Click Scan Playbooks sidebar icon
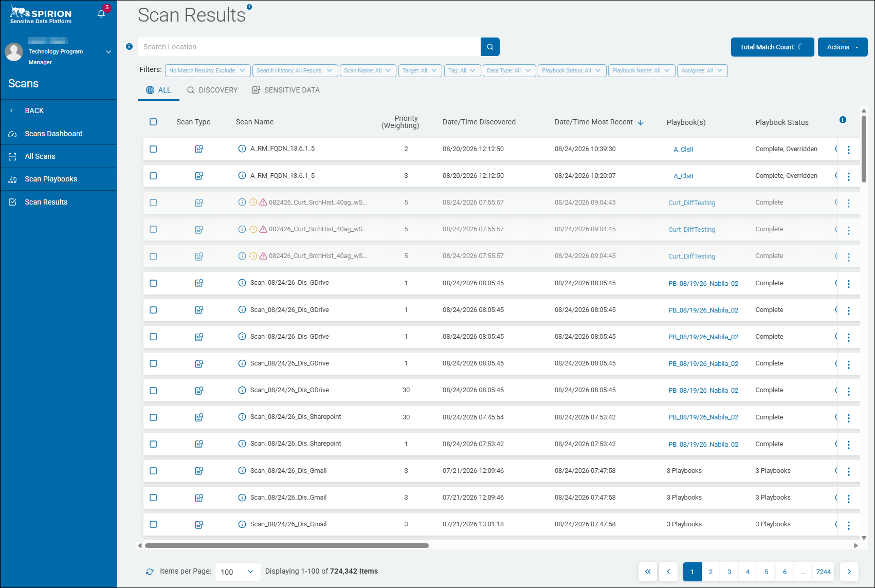The width and height of the screenshot is (875, 588). point(13,179)
